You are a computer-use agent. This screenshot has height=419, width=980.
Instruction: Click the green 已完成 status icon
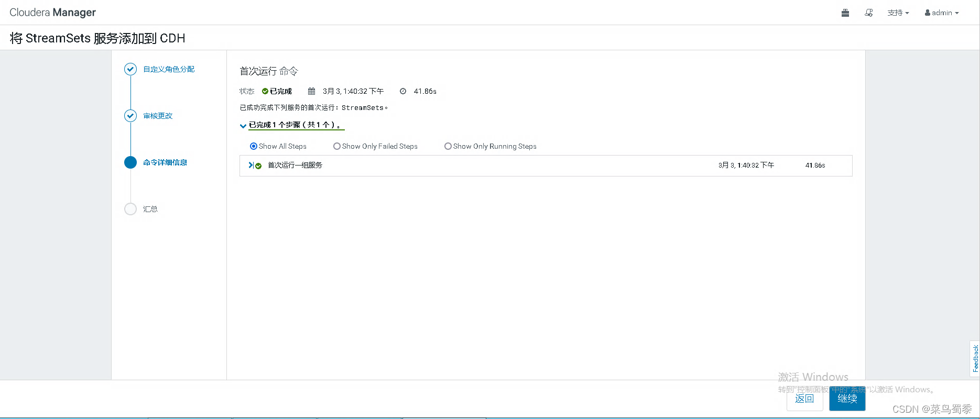click(265, 91)
